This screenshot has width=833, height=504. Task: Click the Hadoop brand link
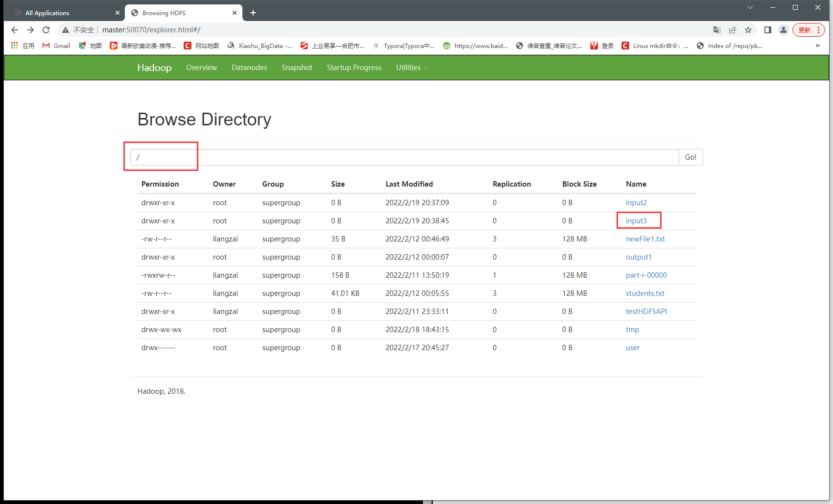pyautogui.click(x=154, y=68)
